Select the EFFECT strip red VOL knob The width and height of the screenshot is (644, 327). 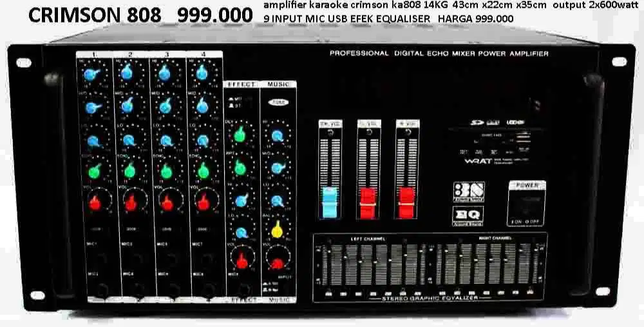[x=242, y=261]
